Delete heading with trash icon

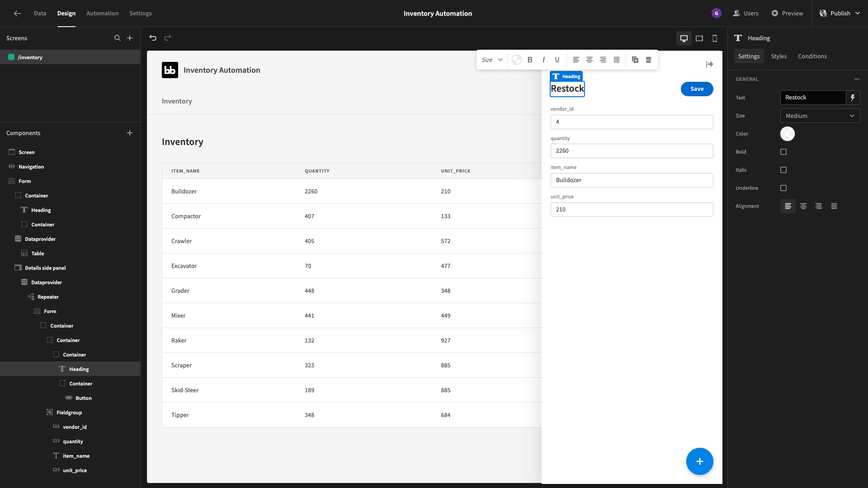[x=649, y=60]
